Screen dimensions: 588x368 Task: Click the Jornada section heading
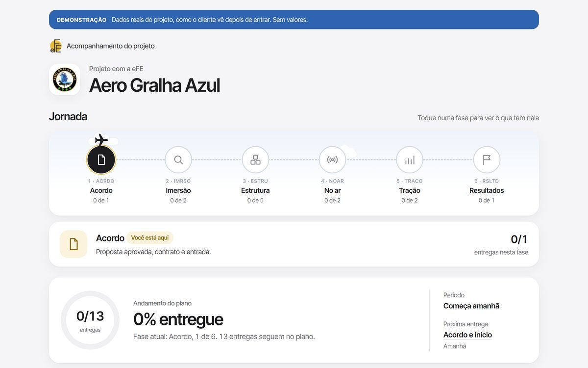[68, 117]
